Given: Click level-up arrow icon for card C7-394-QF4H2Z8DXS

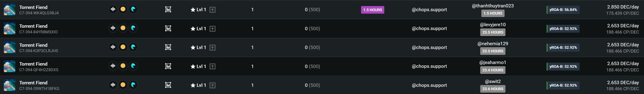Looking at the screenshot, I should pyautogui.click(x=212, y=66).
